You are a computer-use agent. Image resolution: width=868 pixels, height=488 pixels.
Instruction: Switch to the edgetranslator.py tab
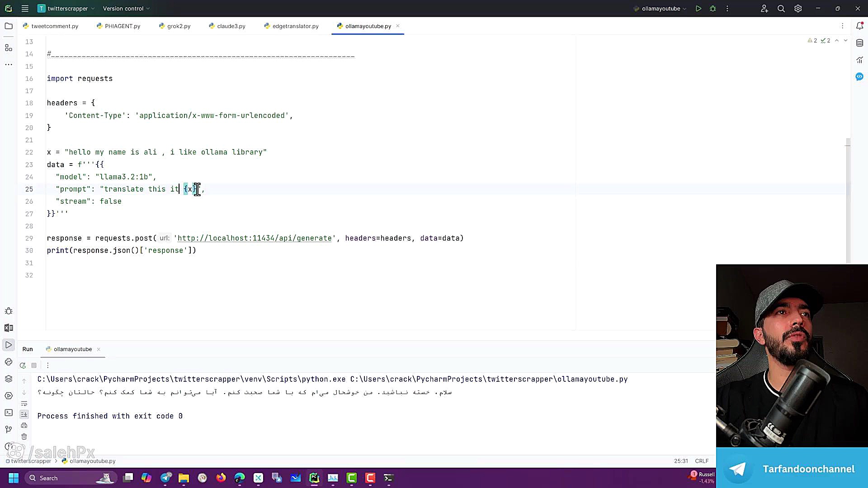coord(295,26)
